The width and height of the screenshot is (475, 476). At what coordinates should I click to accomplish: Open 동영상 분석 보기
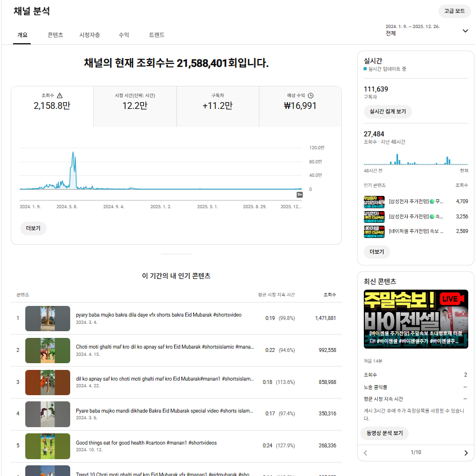(384, 433)
